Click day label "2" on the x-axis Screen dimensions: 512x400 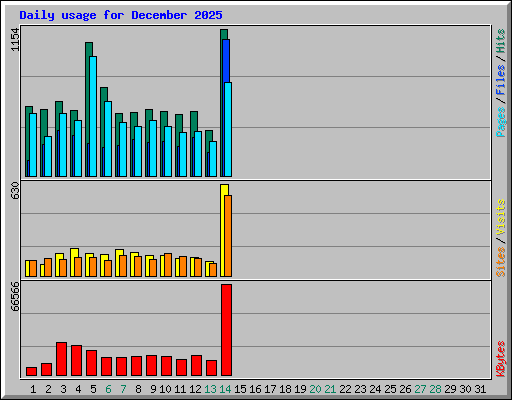click(48, 389)
